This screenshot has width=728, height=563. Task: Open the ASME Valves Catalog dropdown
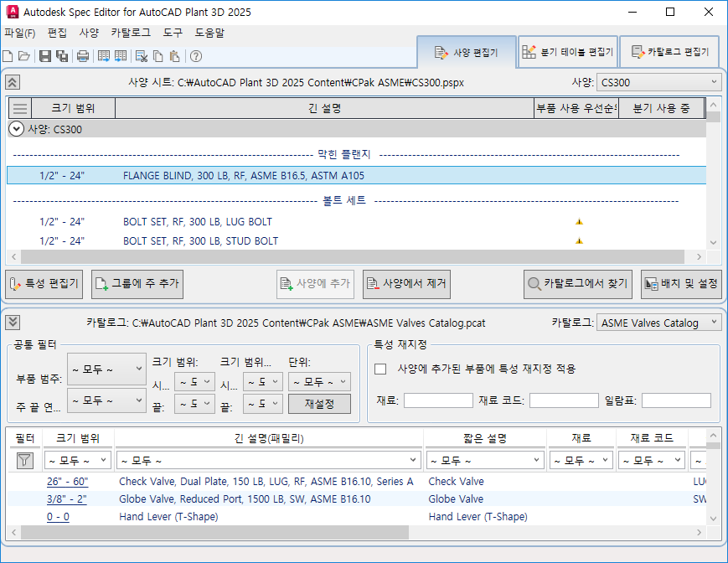coord(658,323)
